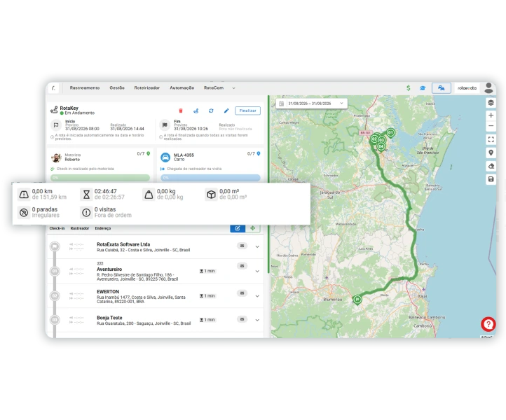Open the Roteirizador menu

(147, 87)
